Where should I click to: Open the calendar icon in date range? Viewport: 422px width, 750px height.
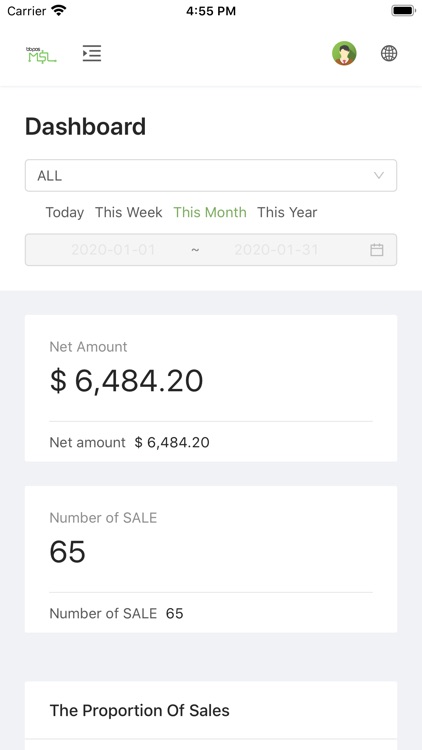coord(377,250)
